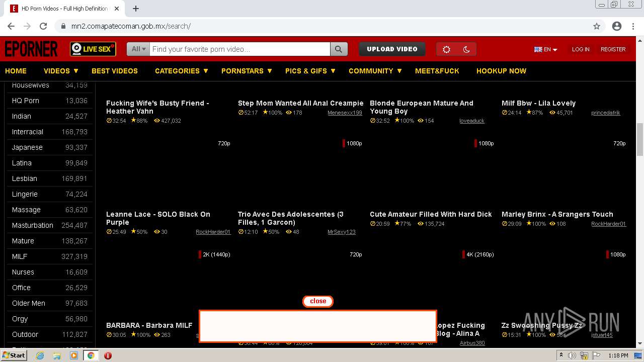Select the Mature category in sidebar

tap(49, 241)
